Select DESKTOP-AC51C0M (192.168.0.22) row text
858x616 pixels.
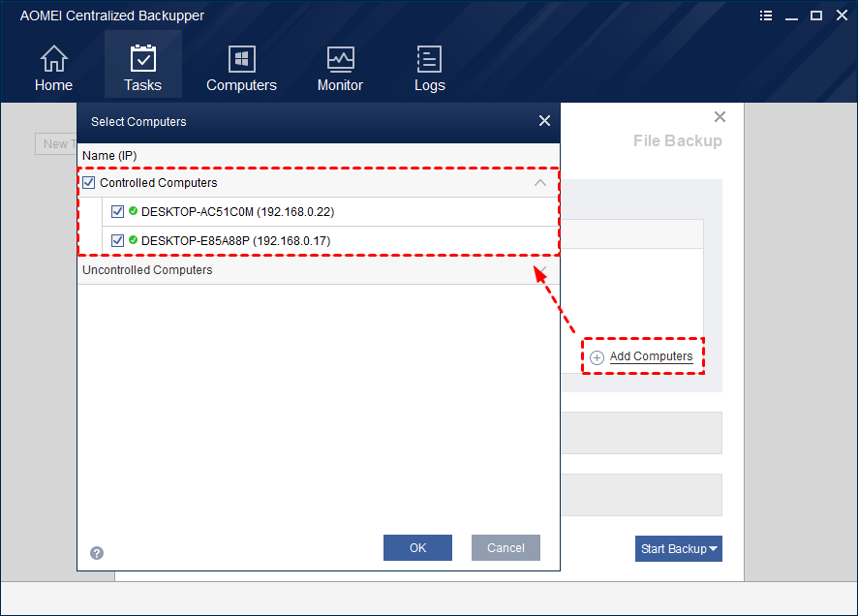[237, 212]
